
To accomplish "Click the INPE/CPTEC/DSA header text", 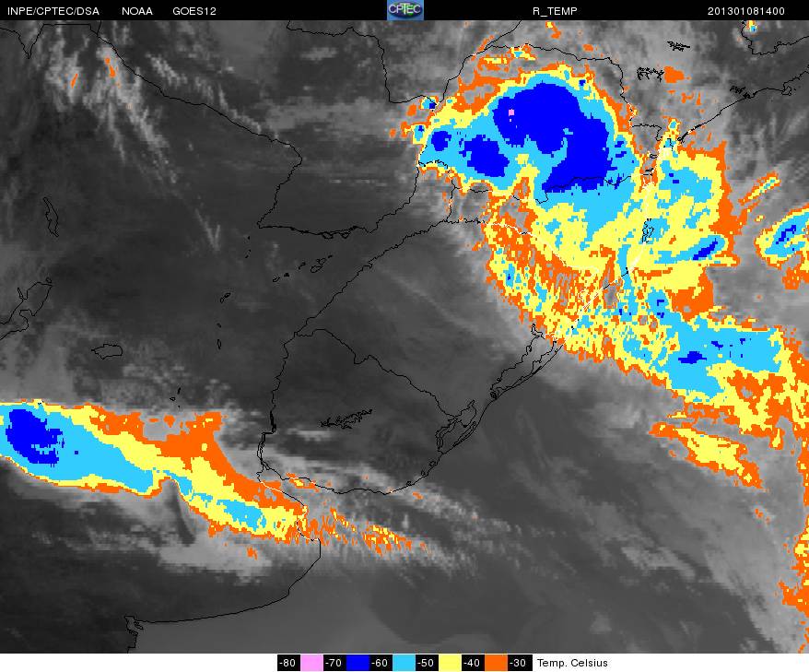I will click(53, 11).
